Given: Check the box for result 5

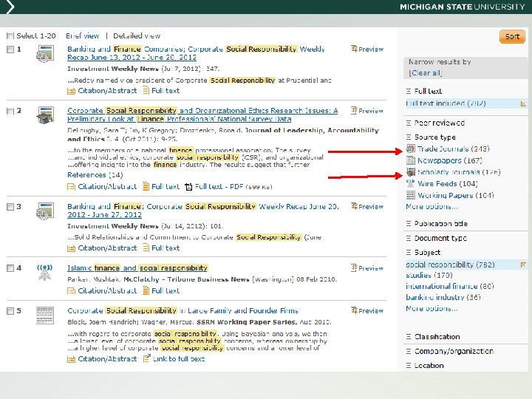Looking at the screenshot, I should [x=10, y=311].
